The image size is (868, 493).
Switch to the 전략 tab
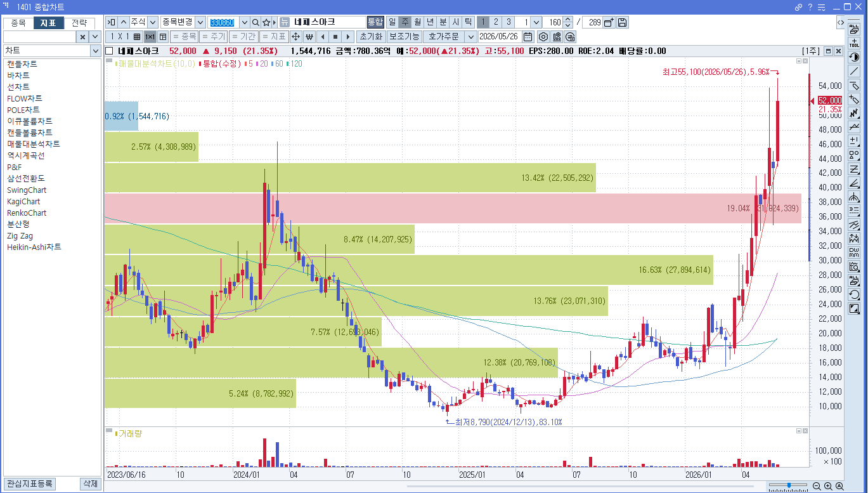click(79, 23)
